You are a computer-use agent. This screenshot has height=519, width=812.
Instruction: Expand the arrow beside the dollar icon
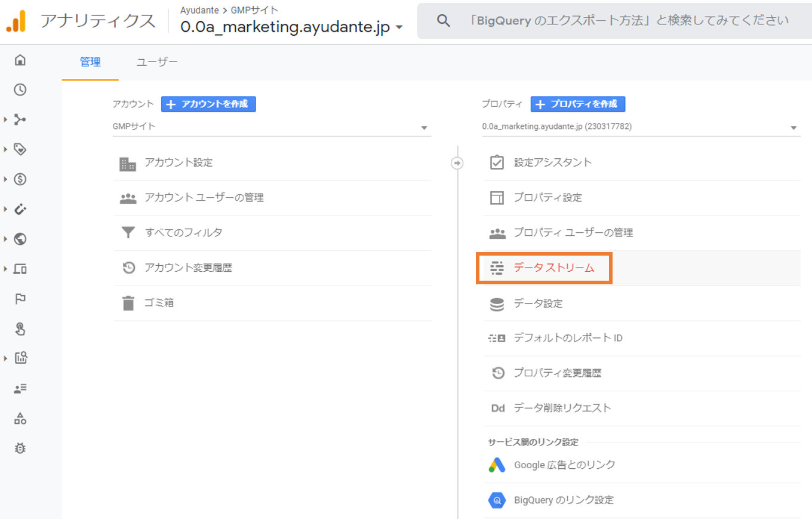[x=5, y=179]
